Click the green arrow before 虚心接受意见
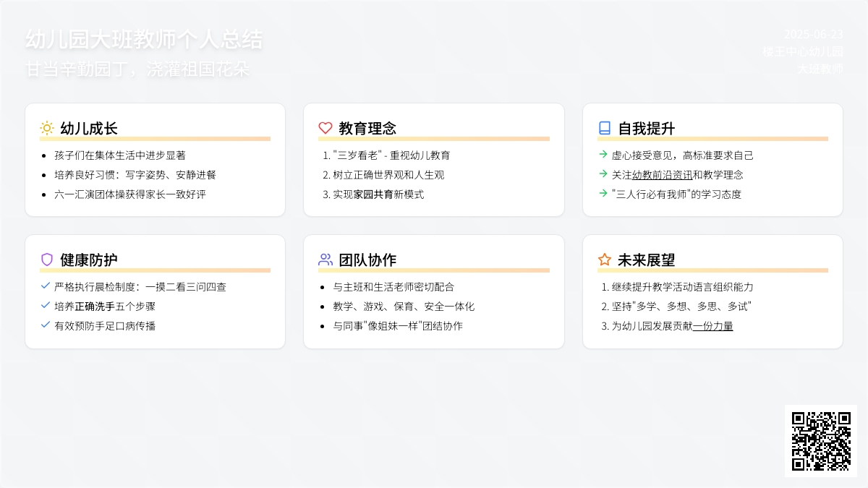Image resolution: width=868 pixels, height=488 pixels. click(x=603, y=154)
